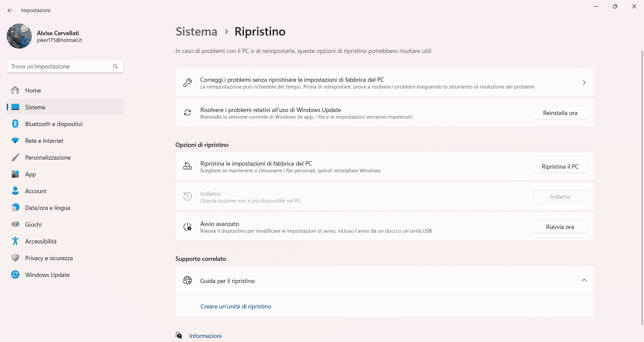Viewport: 644px width, 342px height.
Task: Click the App section icon
Action: coord(15,174)
